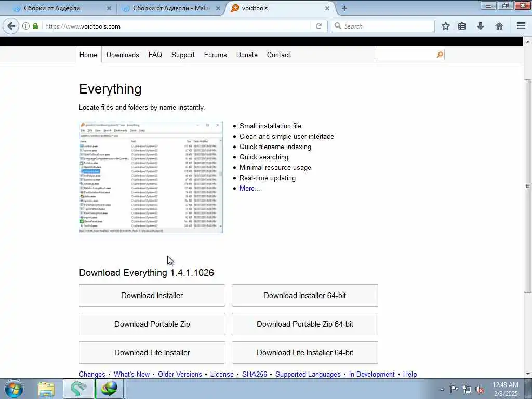Open the Donate navigation item
Viewport: 532px width, 399px height.
(247, 55)
